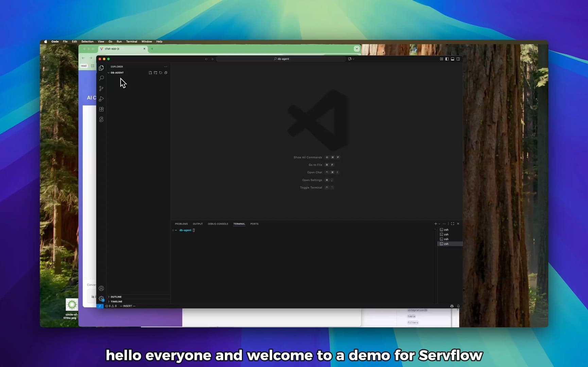Toggle the primary sidebar visibility
The height and width of the screenshot is (367, 588).
[x=447, y=59]
